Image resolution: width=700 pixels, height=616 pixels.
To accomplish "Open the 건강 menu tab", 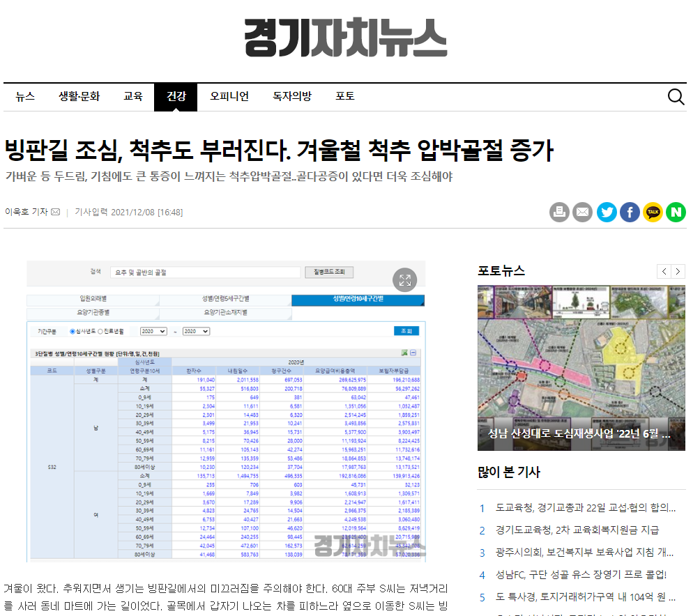I will coord(176,96).
